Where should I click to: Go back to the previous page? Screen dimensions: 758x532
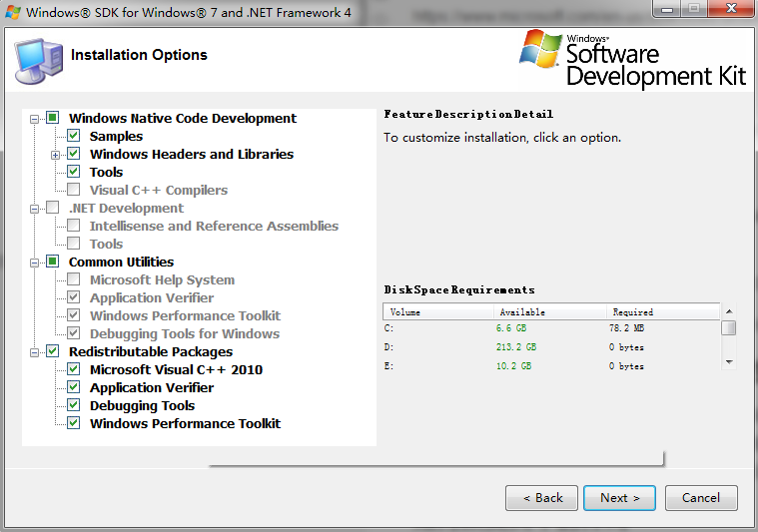tap(541, 498)
